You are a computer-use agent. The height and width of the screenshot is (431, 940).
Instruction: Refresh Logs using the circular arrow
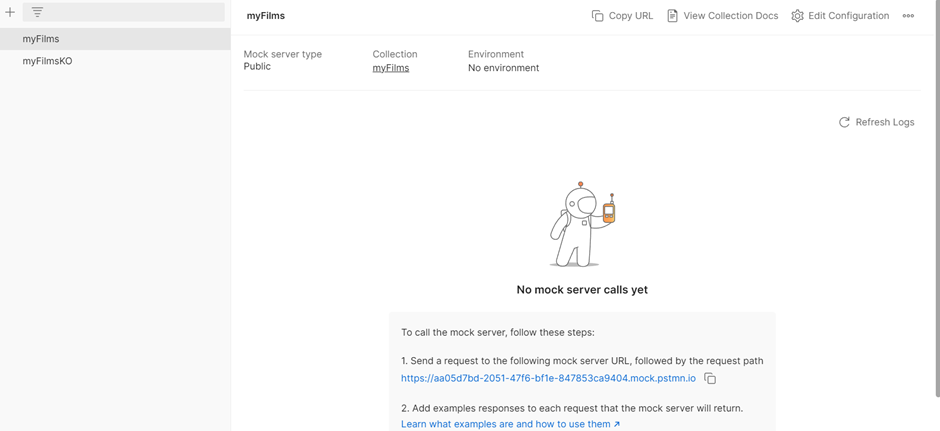[x=844, y=122]
